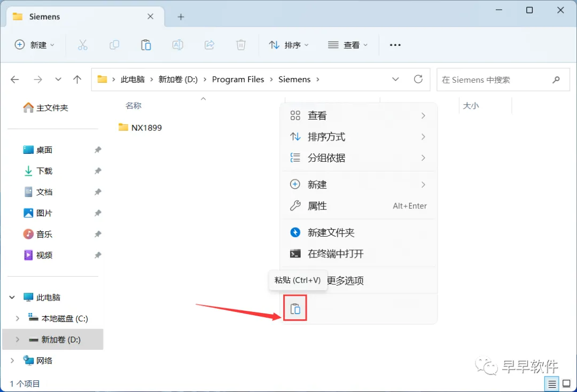Choose 属性 in context menu
Screen dimensions: 577x392
(358, 206)
